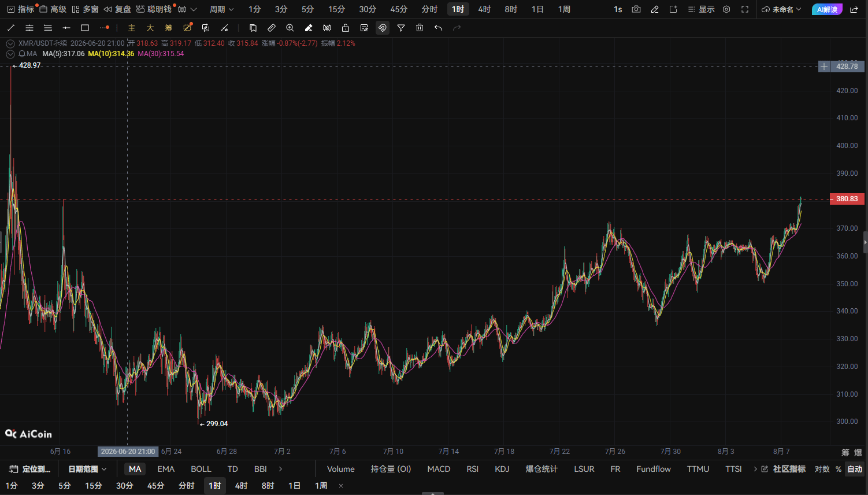Delete drawings with the trash icon
868x495 pixels.
(x=420, y=28)
